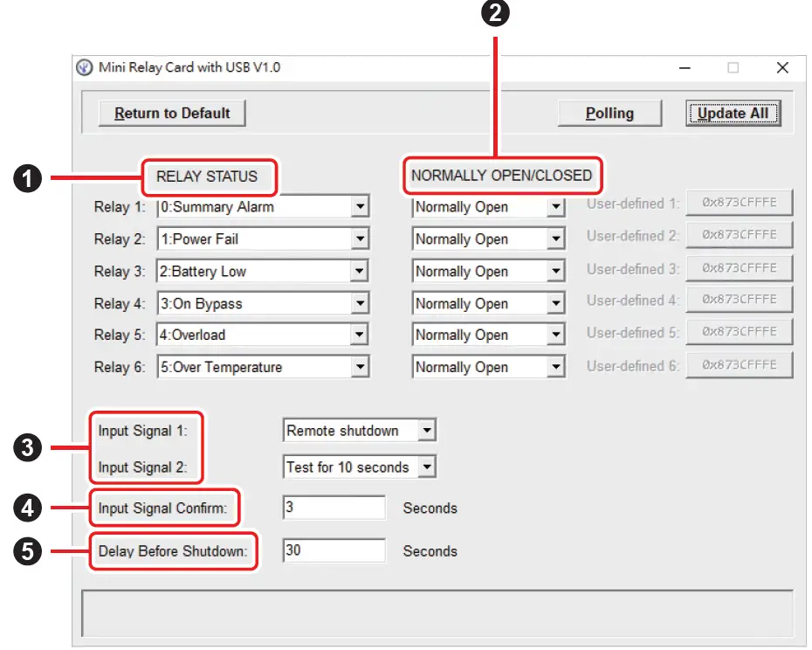Click the RELAY STATUS column heading
Viewport: 812px width, 650px height.
tap(207, 176)
